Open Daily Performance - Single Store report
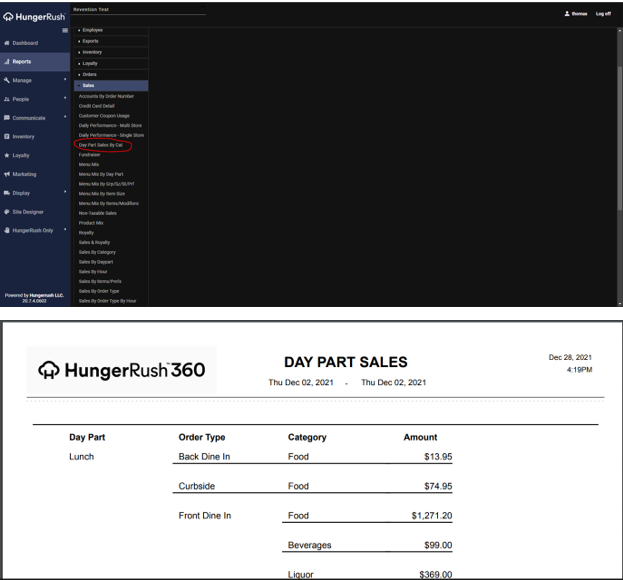623x580 pixels. point(111,135)
